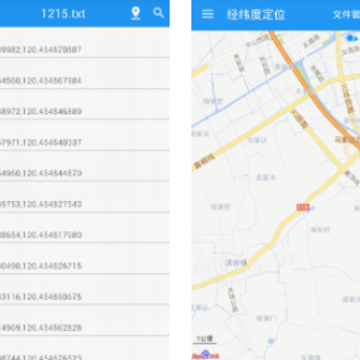This screenshot has height=360, width=360.
Task: Select coordinate row ending 120.454862828
Action: (85, 320)
